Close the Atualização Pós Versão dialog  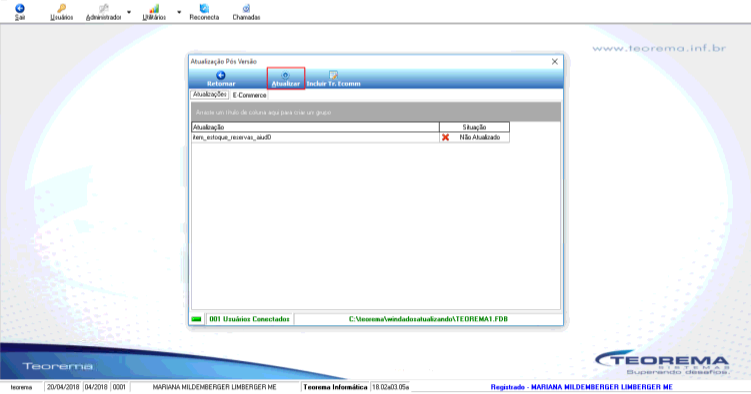pos(555,61)
